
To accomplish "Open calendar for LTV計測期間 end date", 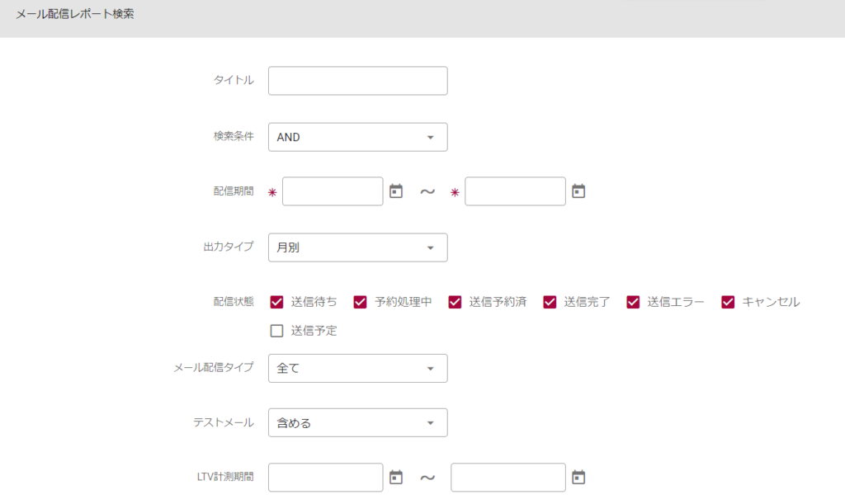I will 578,477.
